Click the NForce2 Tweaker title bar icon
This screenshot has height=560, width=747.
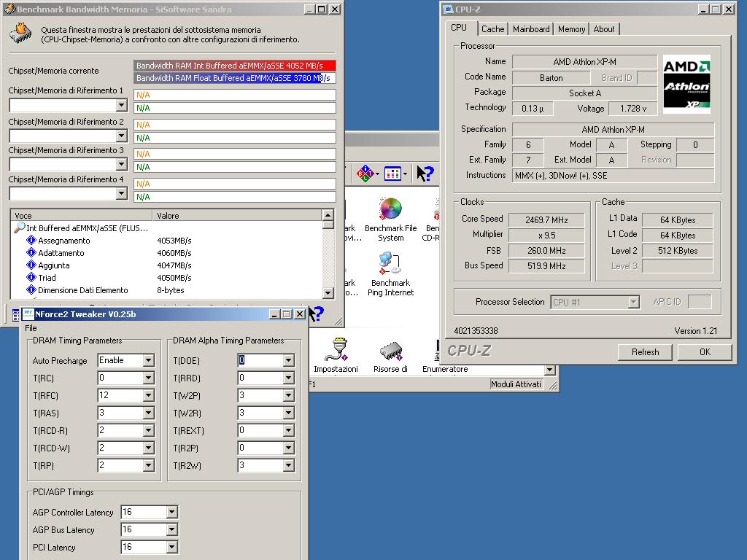(x=28, y=314)
